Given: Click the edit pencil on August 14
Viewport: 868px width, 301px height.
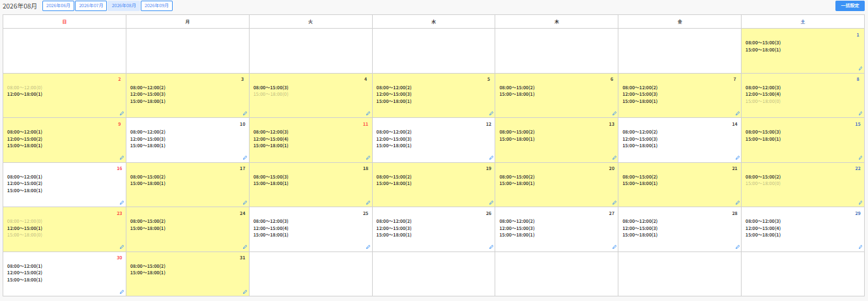Looking at the screenshot, I should click(x=737, y=157).
